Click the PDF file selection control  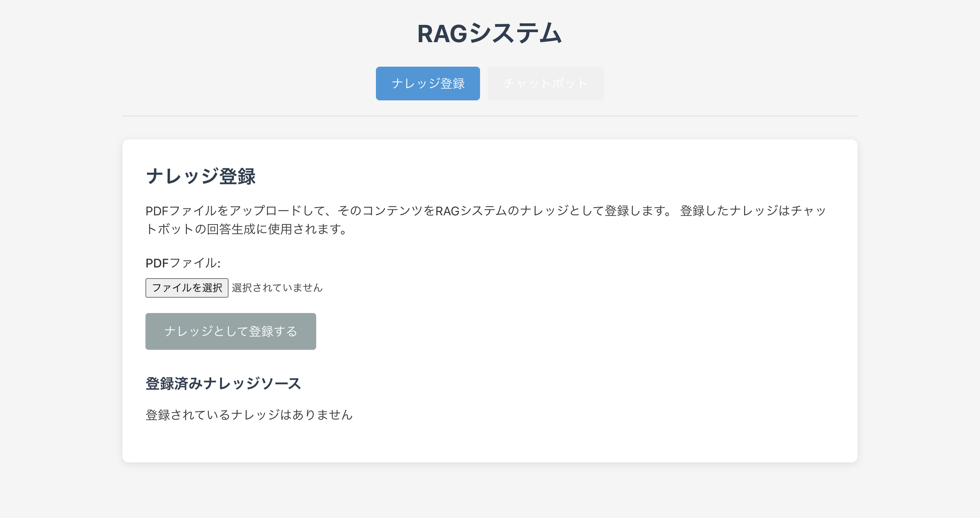pos(186,288)
